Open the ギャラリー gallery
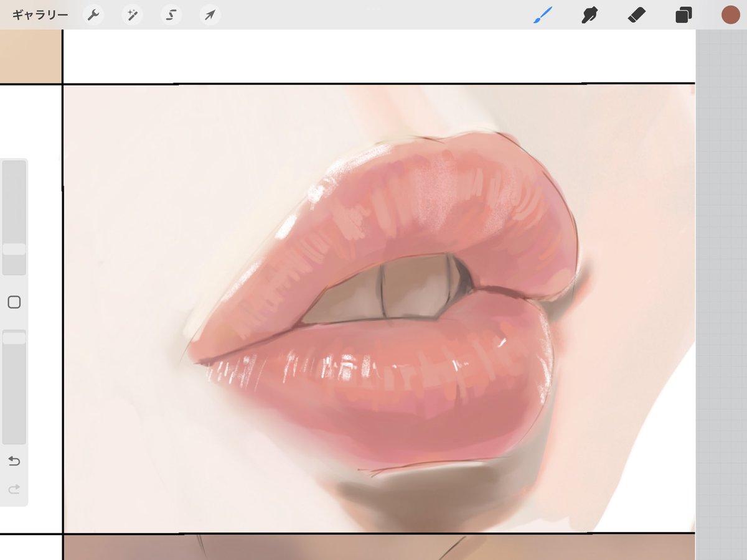Screen dimensions: 747x560 click(x=40, y=15)
